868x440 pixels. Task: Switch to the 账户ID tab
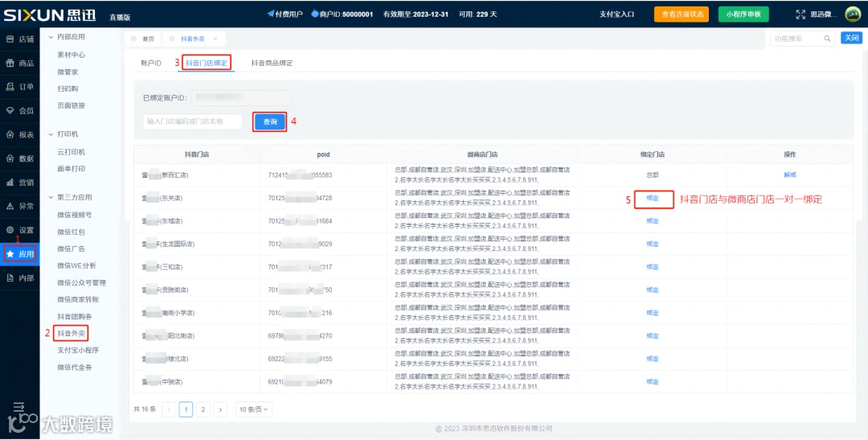pyautogui.click(x=151, y=64)
